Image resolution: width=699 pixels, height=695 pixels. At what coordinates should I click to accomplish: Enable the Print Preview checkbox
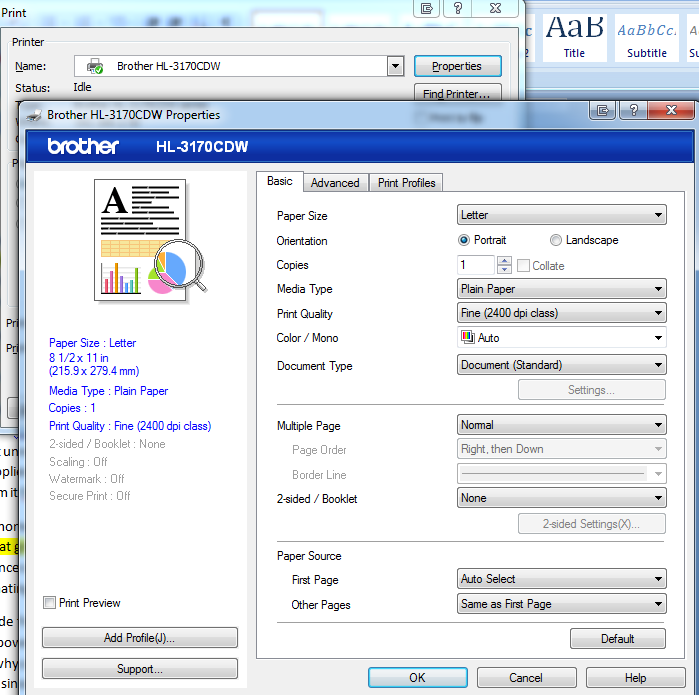49,603
